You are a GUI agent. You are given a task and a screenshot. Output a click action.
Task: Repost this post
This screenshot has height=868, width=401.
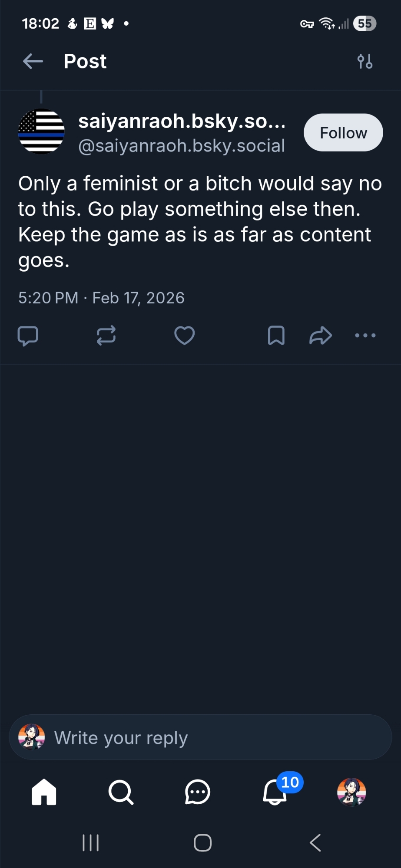click(x=106, y=335)
